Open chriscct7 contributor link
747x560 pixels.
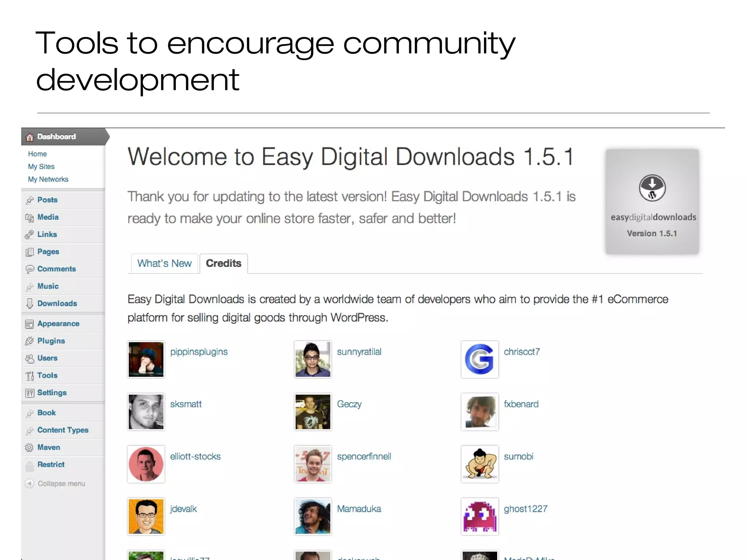click(x=522, y=352)
